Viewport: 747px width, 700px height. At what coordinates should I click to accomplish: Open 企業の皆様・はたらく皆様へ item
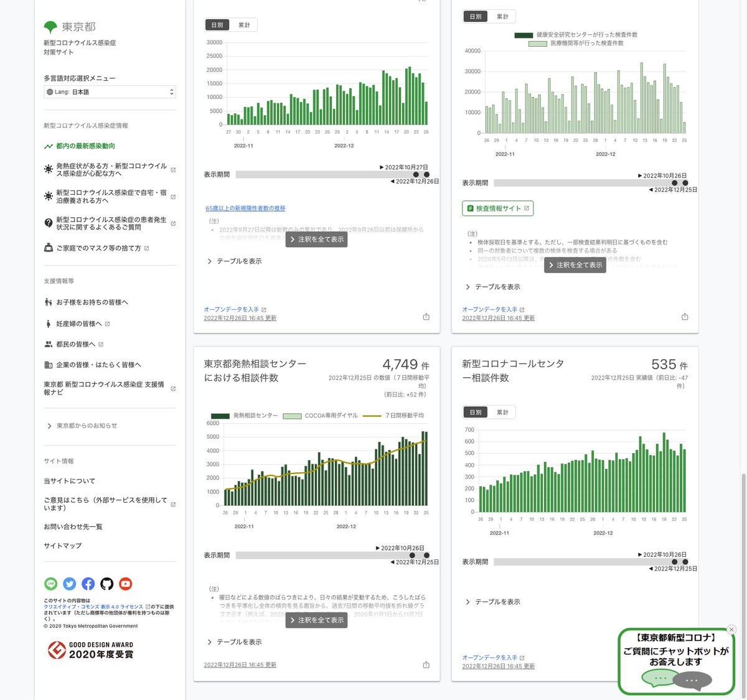point(93,365)
